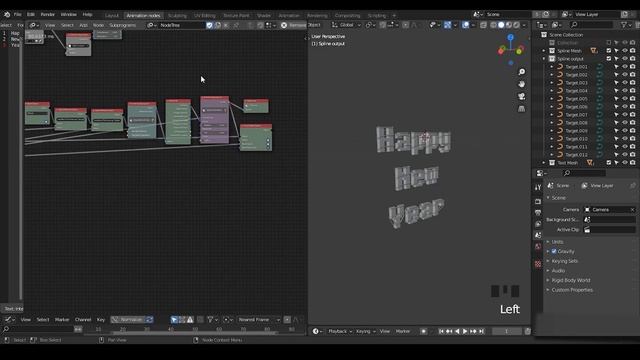Viewport: 640px width, 360px height.
Task: Click the Blender logo icon
Action: tap(7, 14)
